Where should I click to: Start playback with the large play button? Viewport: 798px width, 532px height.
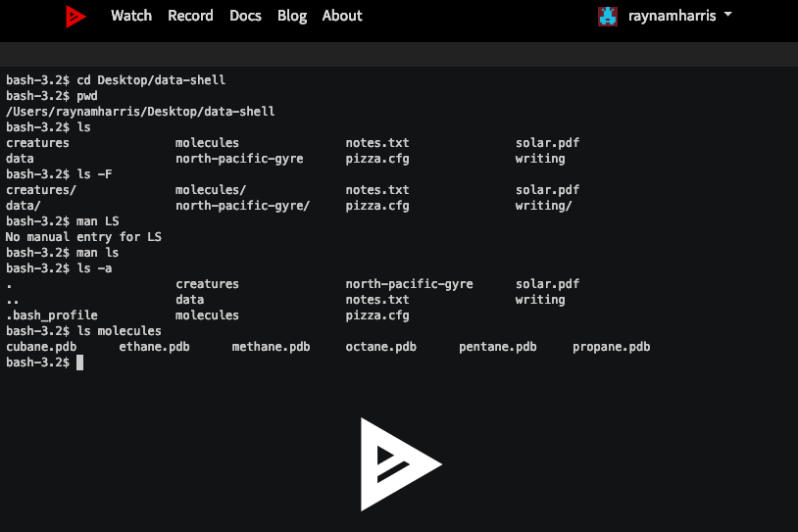tap(401, 464)
